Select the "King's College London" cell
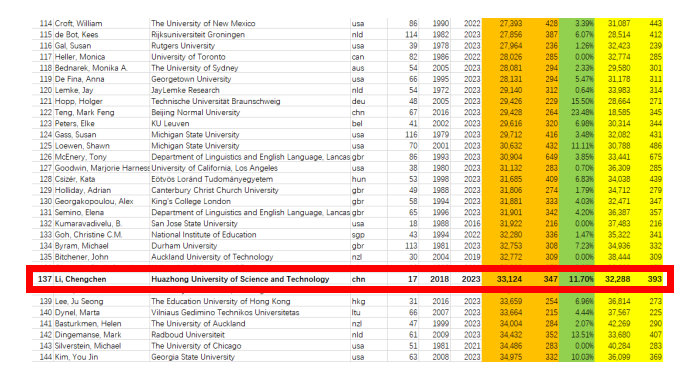Image resolution: width=691 pixels, height=385 pixels. pos(191,201)
